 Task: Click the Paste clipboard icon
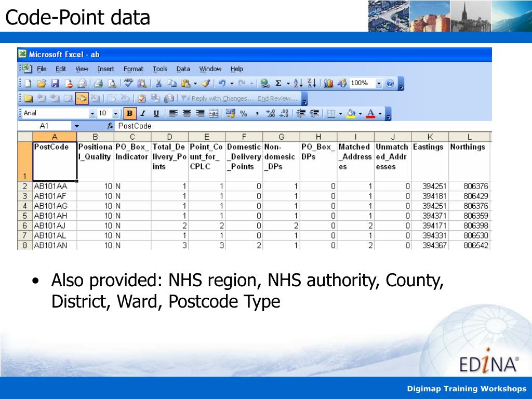(185, 84)
